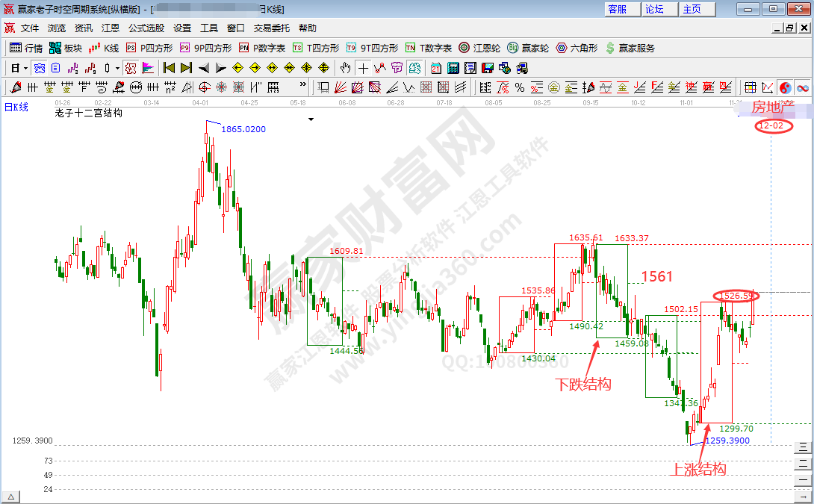Expand the hidden drawing tools chevron
Screen dimensions: 814x504
[x=304, y=87]
